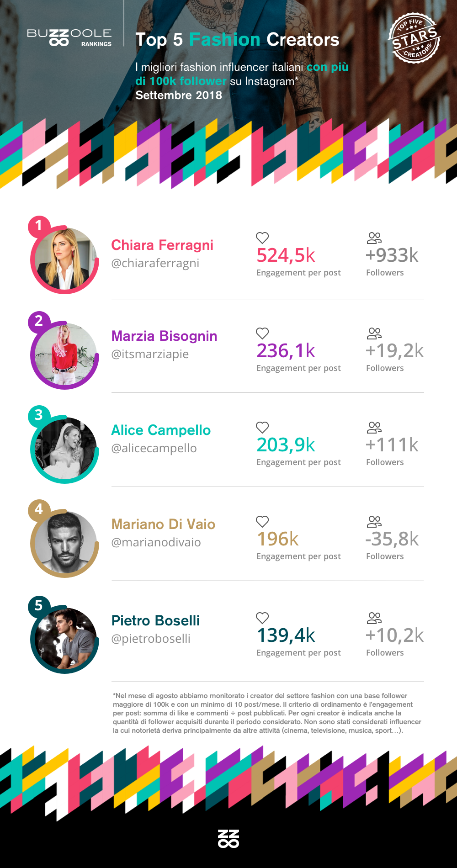Select the Alice Campello name
Screen dimensions: 457x868
(x=161, y=430)
